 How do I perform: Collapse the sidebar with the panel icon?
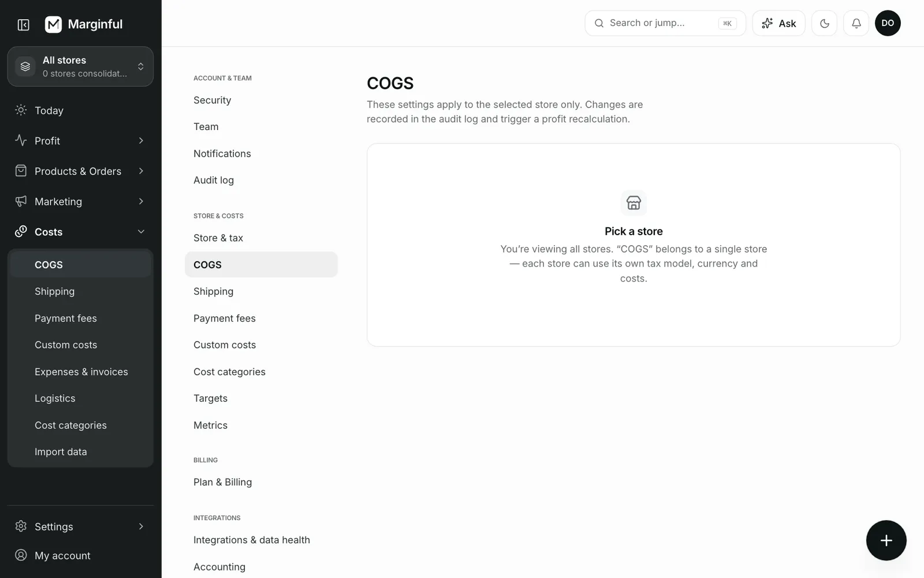(24, 24)
